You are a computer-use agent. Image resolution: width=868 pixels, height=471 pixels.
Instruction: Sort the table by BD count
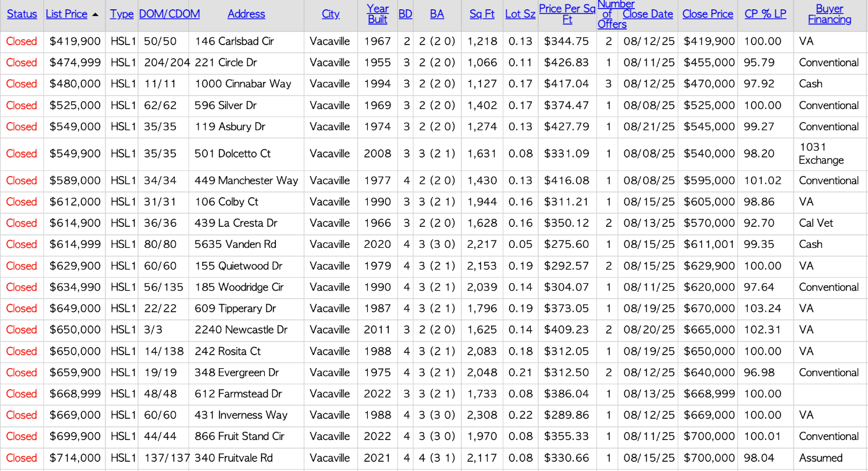[x=405, y=14]
